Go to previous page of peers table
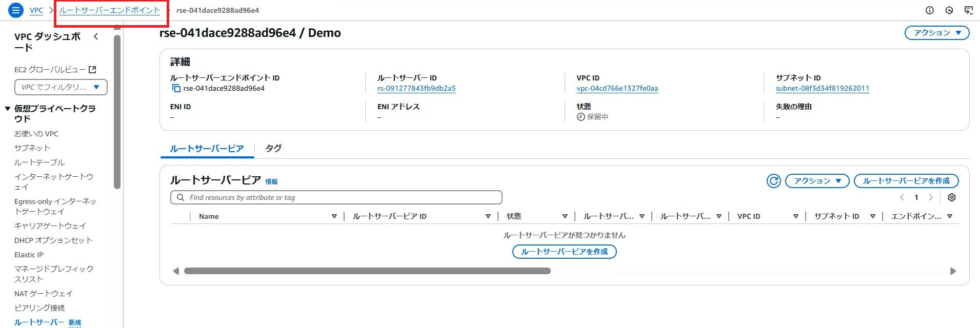 [902, 197]
